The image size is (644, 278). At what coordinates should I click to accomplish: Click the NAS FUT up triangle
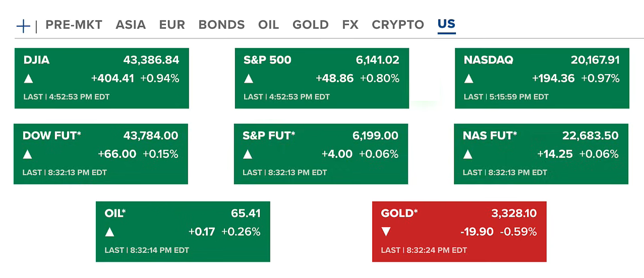click(x=468, y=154)
